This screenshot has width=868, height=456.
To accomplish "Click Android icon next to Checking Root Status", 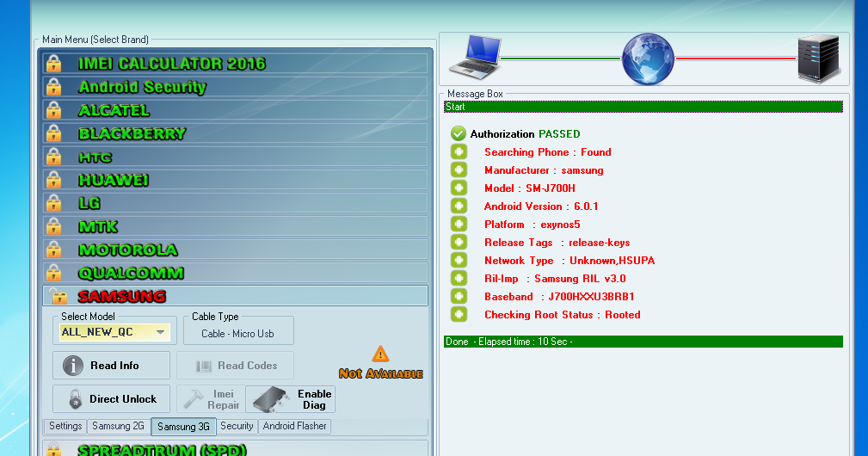I will tap(459, 314).
